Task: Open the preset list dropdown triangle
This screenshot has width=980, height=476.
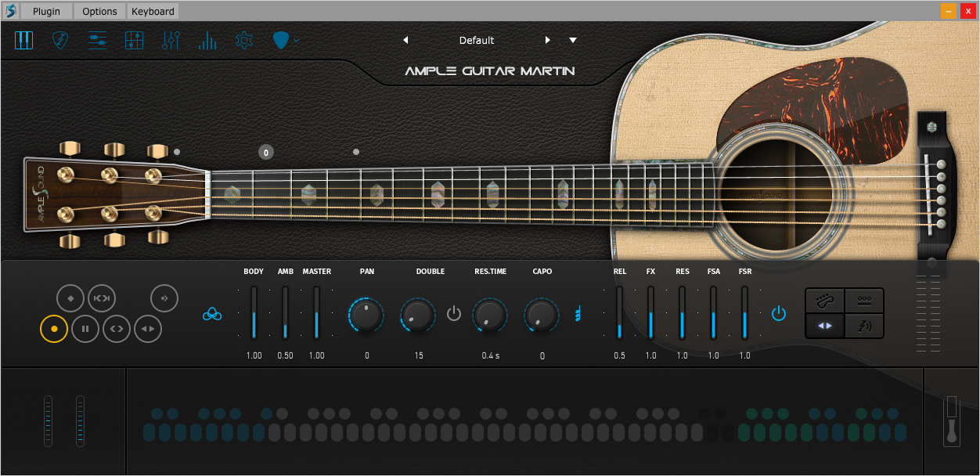Action: (573, 40)
